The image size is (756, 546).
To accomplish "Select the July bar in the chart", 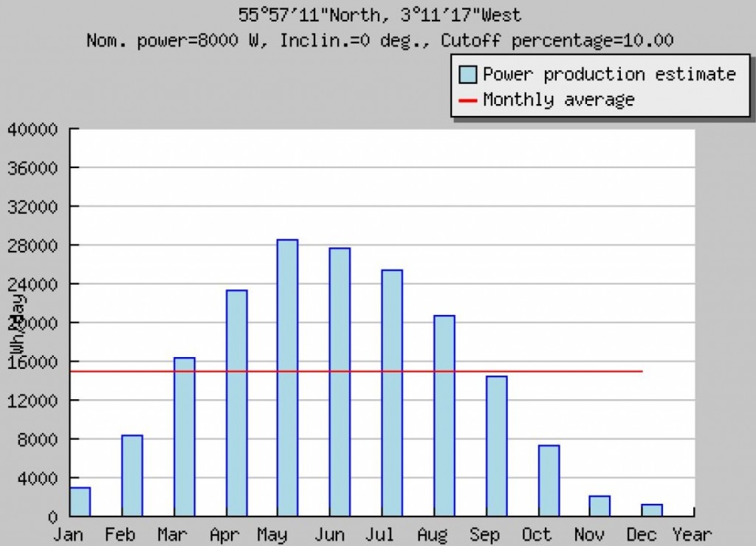I will (x=392, y=393).
